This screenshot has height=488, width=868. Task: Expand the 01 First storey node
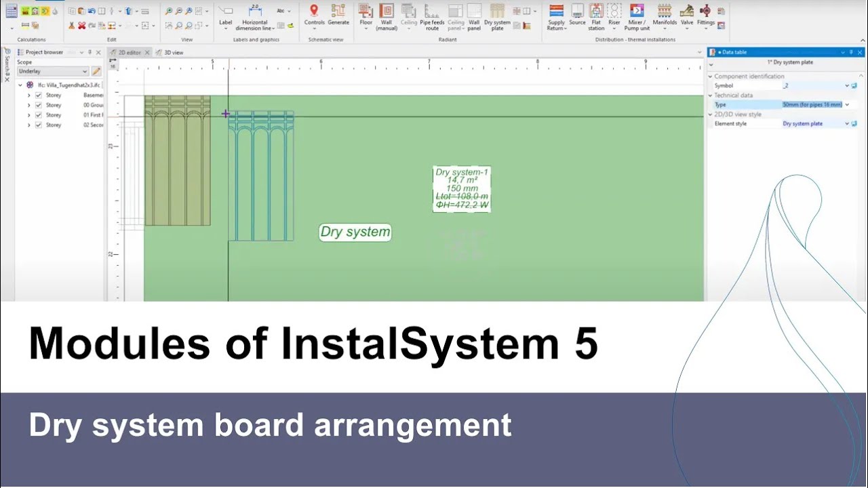tap(28, 115)
